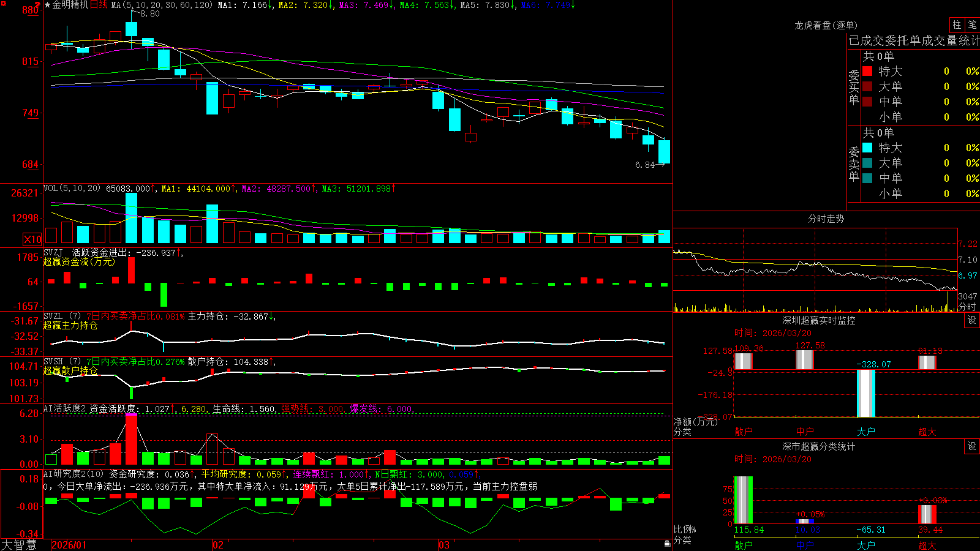980x551 pixels.
Task: Click the VOL(5,10,20) indicator label
Action: click(72, 189)
